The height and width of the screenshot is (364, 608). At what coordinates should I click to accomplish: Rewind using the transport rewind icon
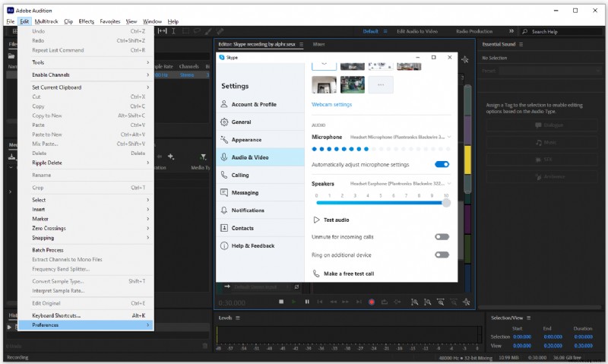point(333,302)
